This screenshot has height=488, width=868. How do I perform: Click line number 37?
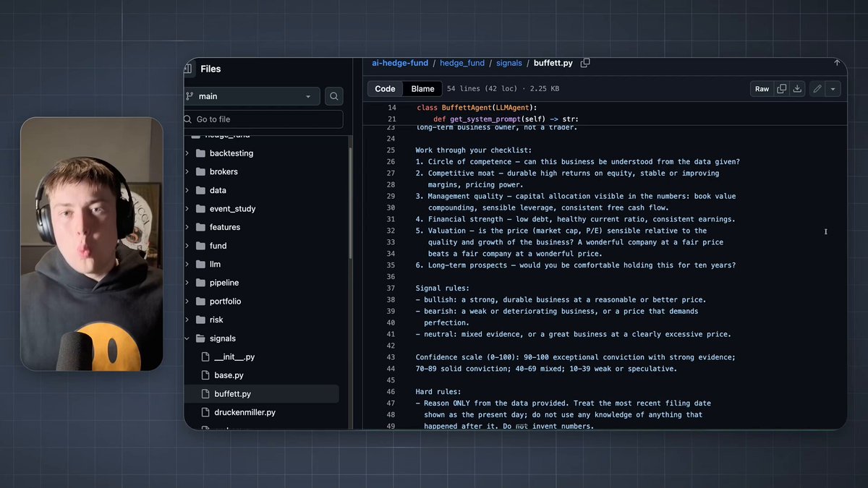click(x=391, y=288)
